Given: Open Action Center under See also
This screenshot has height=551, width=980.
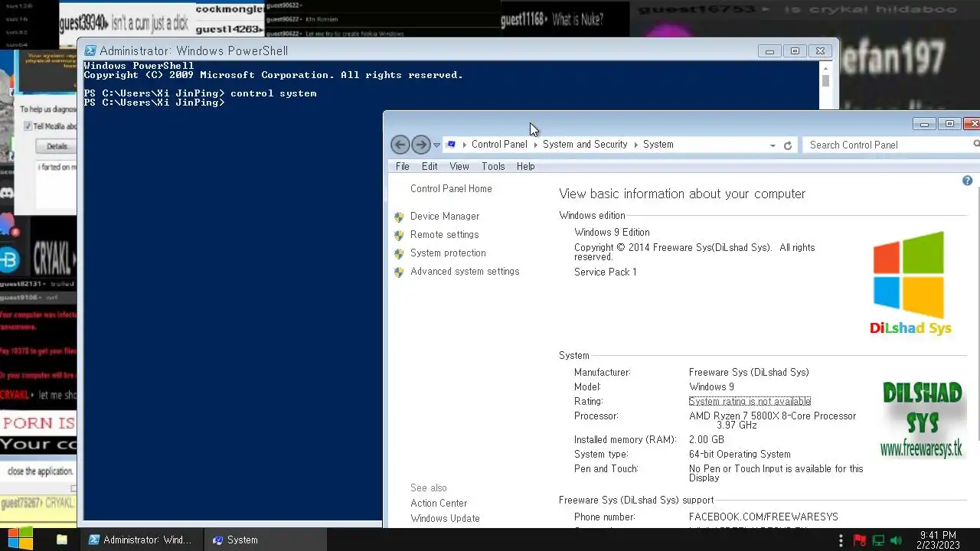Looking at the screenshot, I should (x=439, y=503).
